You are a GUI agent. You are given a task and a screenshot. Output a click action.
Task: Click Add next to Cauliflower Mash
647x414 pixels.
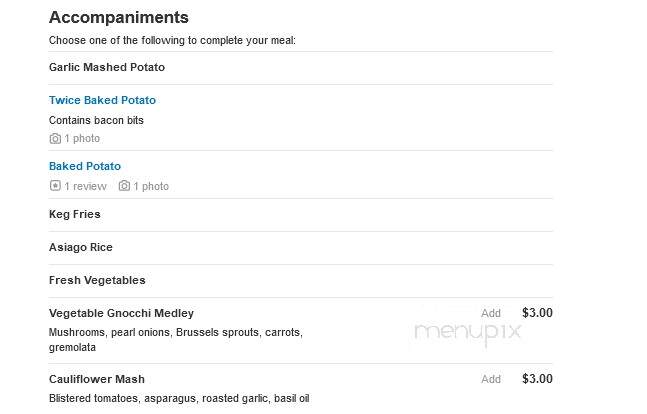click(491, 379)
